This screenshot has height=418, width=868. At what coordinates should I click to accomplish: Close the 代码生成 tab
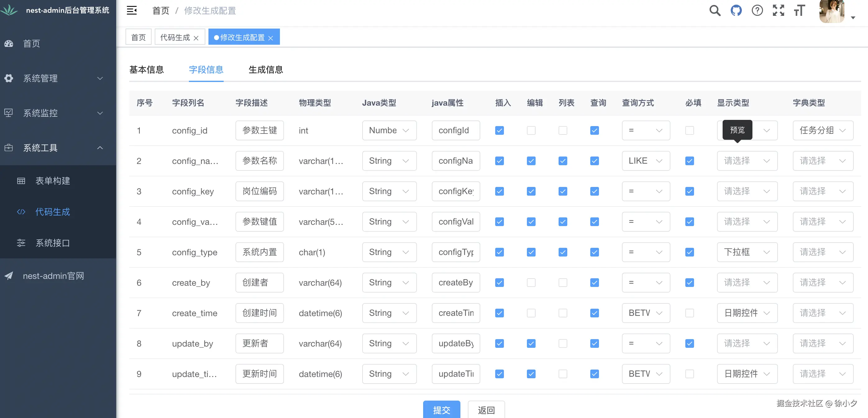coord(196,38)
